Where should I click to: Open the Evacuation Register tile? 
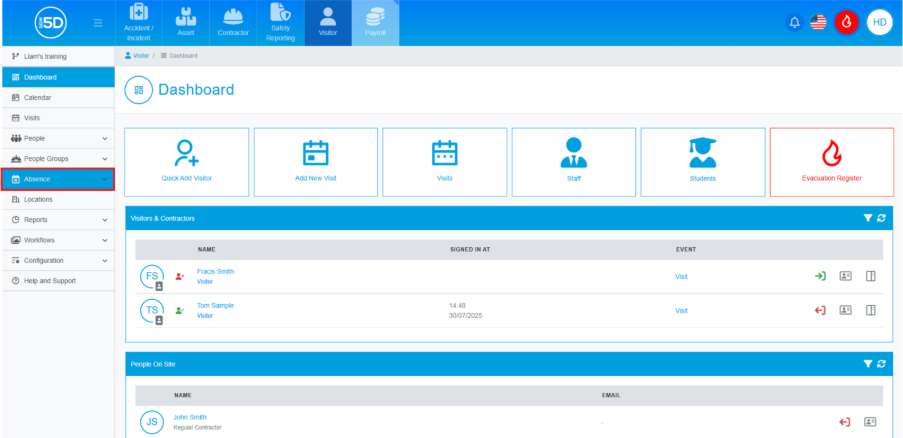point(832,162)
